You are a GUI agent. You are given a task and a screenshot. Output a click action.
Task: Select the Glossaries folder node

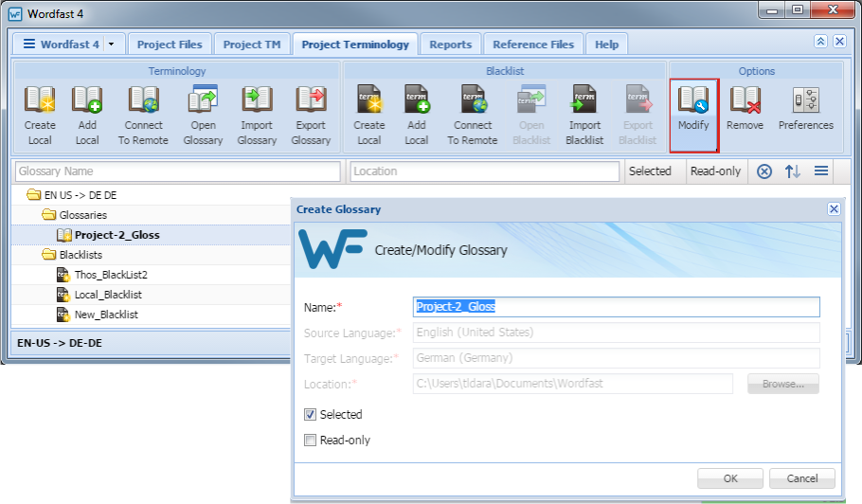point(83,215)
